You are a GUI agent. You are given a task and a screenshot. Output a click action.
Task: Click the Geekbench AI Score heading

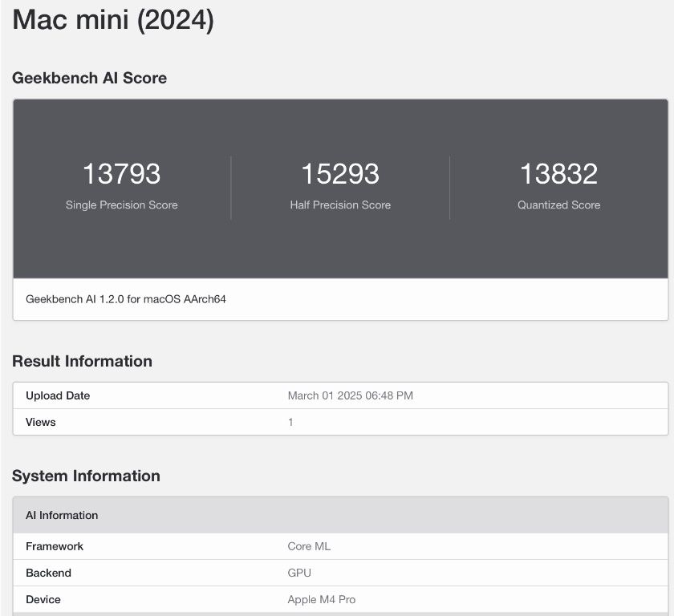89,78
